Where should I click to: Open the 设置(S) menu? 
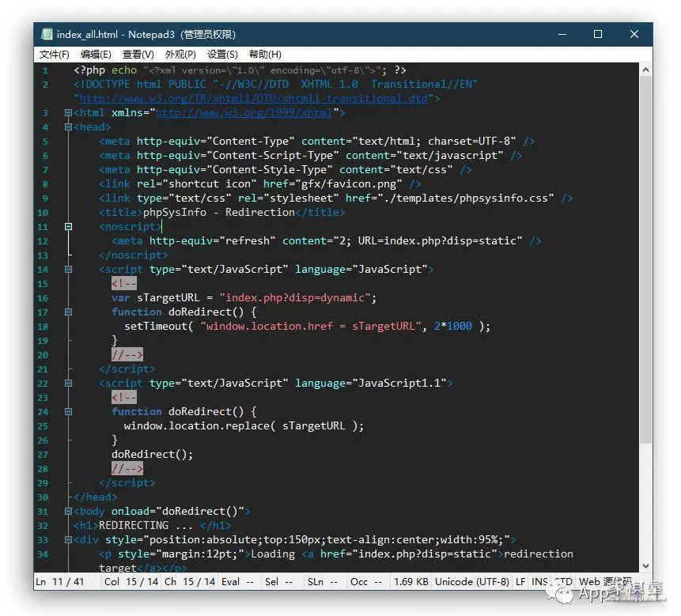click(222, 55)
